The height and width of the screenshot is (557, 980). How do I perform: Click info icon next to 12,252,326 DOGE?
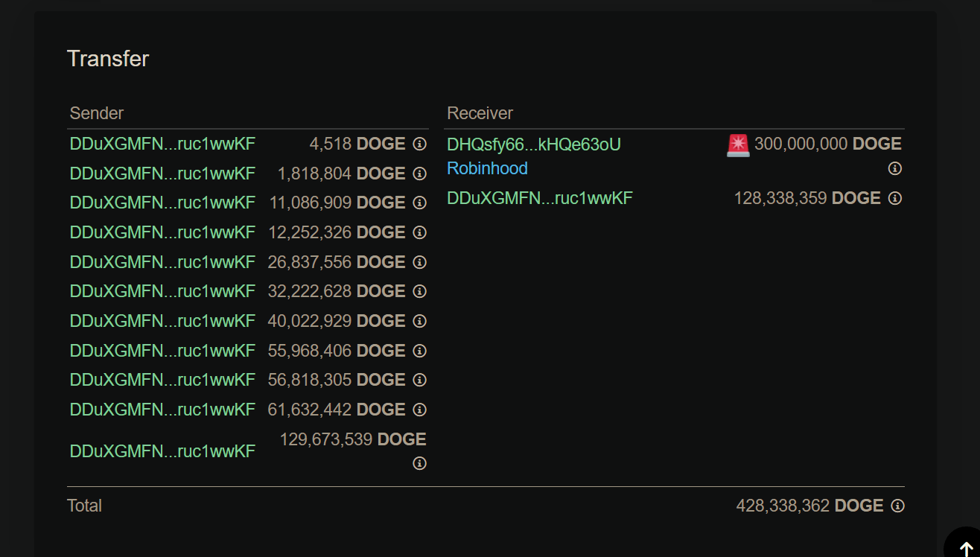click(x=419, y=232)
